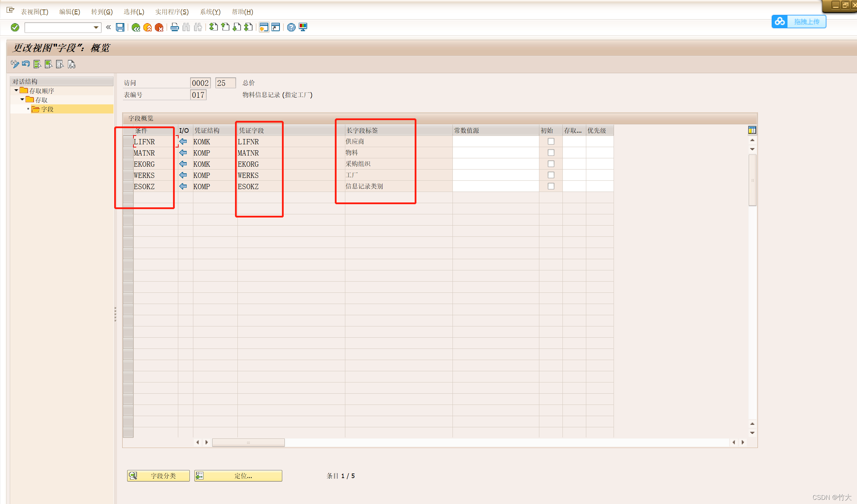Viewport: 857px width, 504px height.
Task: Check the 初始 box for LIFNR row
Action: [x=551, y=141]
